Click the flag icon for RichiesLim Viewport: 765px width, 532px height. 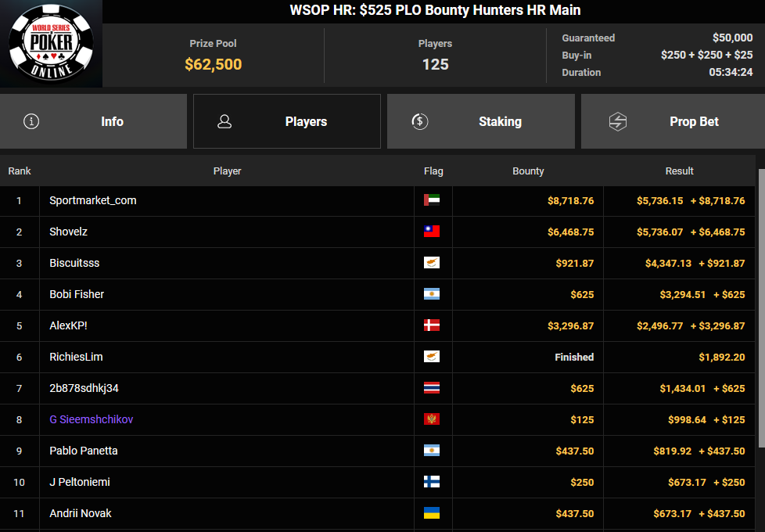coord(432,356)
